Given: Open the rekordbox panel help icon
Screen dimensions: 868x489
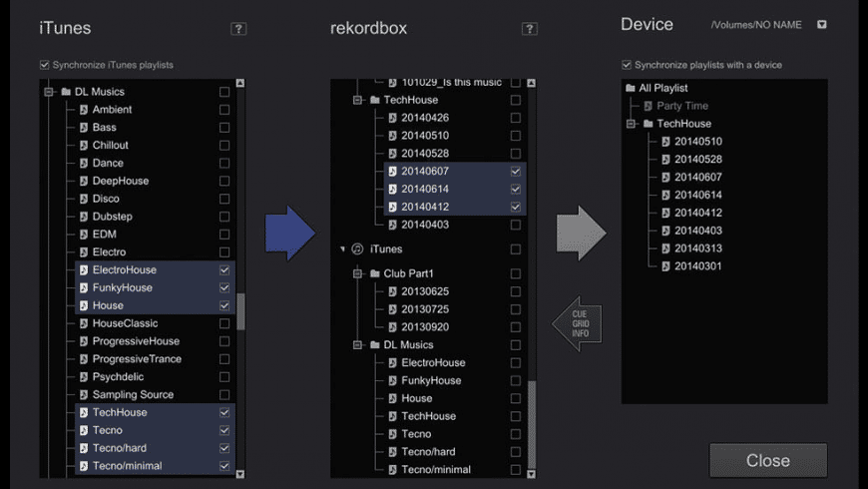Looking at the screenshot, I should [530, 29].
